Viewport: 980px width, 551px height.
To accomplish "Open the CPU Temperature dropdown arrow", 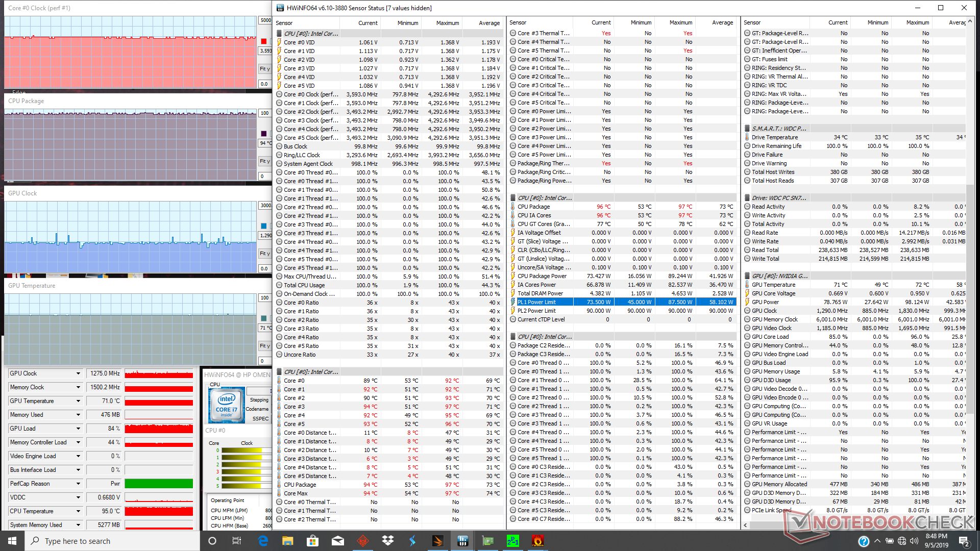I will pyautogui.click(x=78, y=511).
